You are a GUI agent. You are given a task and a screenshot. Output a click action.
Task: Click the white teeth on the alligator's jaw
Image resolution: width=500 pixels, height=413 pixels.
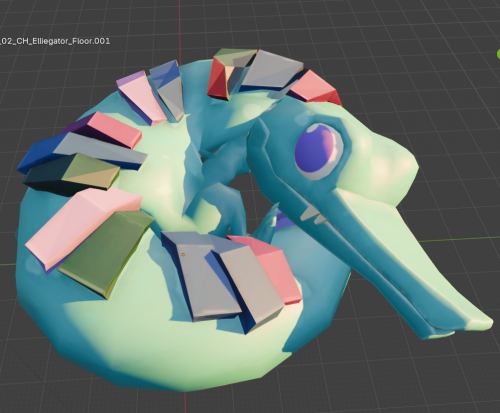pyautogui.click(x=313, y=215)
